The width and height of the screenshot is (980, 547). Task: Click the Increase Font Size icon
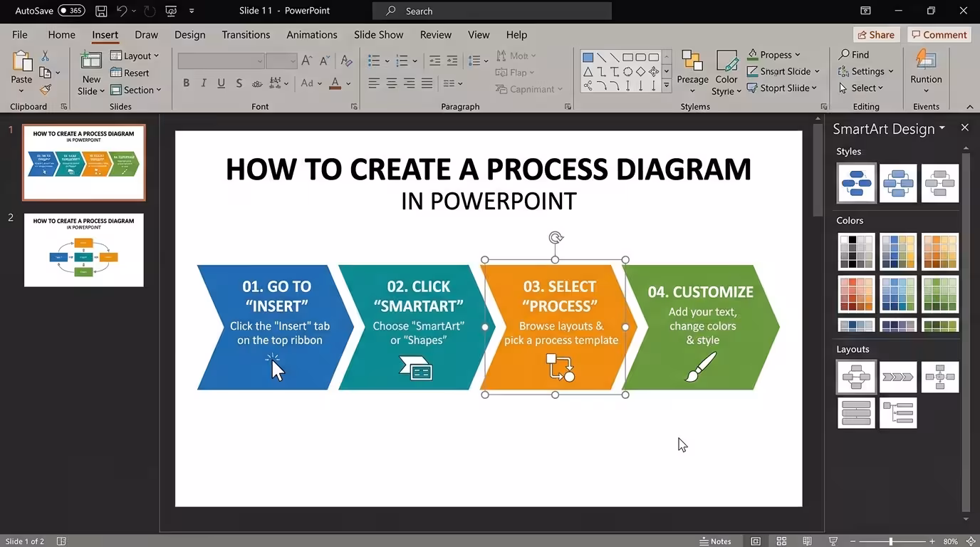click(307, 61)
